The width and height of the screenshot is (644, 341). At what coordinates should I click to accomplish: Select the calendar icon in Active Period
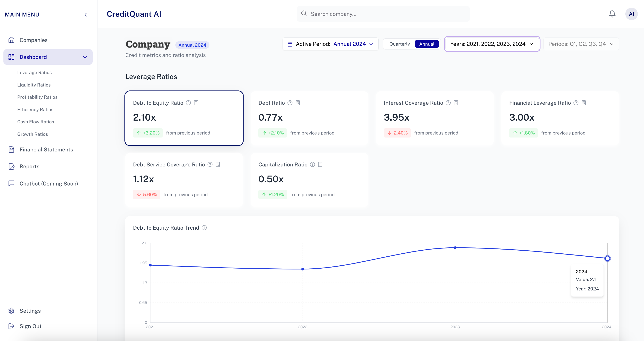tap(290, 44)
